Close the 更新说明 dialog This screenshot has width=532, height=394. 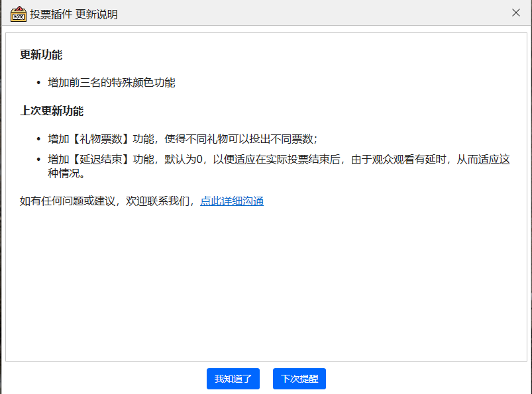tap(515, 12)
